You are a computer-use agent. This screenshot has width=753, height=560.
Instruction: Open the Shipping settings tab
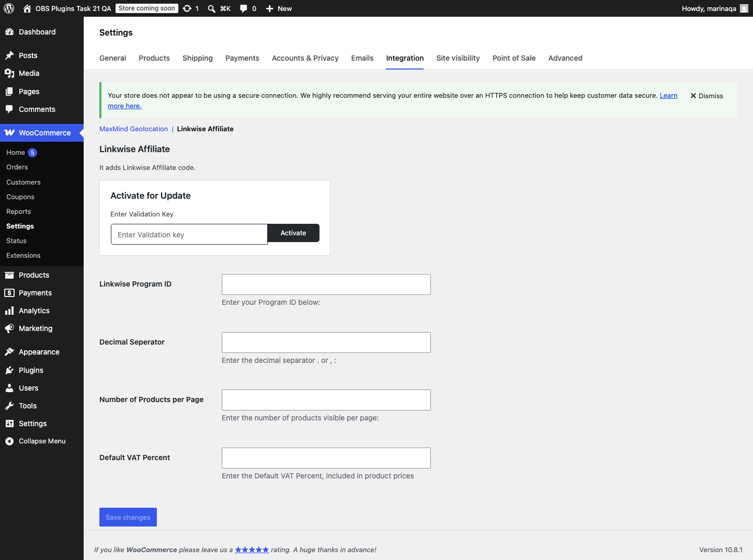(198, 58)
